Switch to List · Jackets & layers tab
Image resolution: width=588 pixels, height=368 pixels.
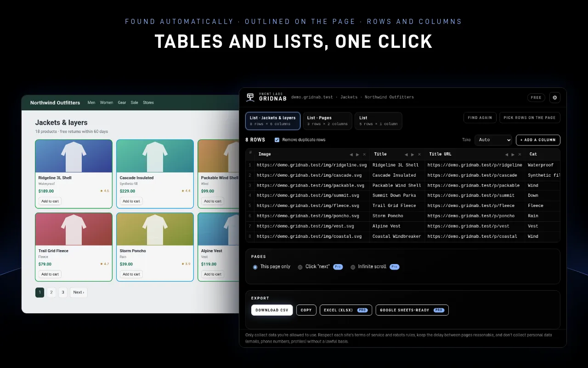273,121
